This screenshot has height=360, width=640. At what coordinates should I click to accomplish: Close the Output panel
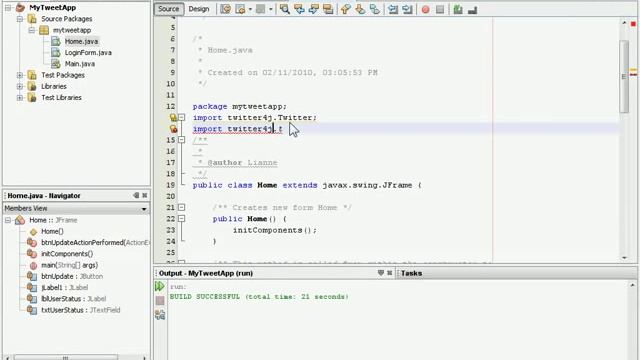click(389, 273)
